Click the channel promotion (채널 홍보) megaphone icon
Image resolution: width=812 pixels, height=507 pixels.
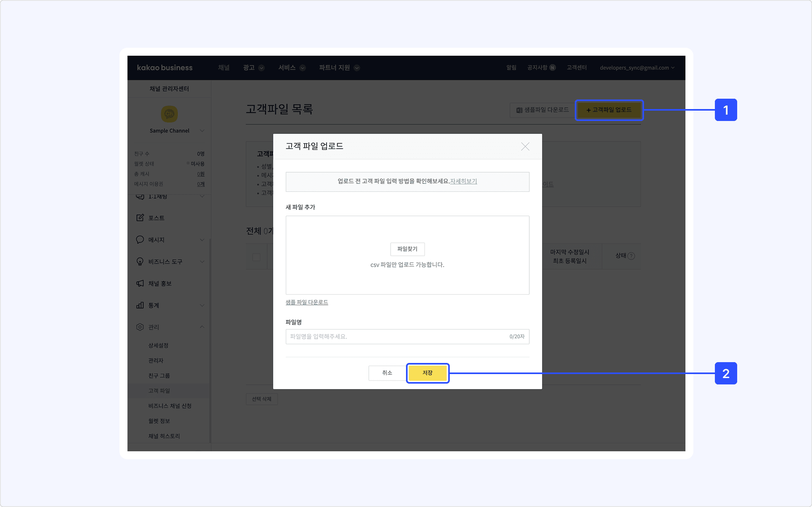tap(140, 283)
